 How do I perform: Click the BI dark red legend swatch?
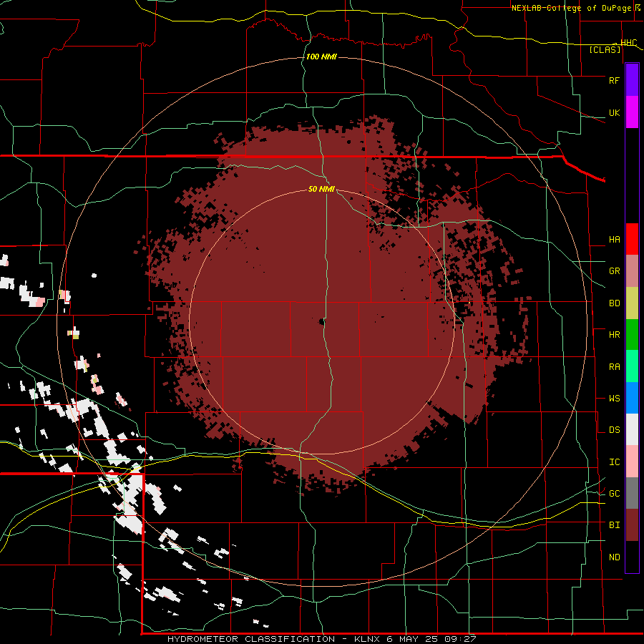click(x=632, y=525)
